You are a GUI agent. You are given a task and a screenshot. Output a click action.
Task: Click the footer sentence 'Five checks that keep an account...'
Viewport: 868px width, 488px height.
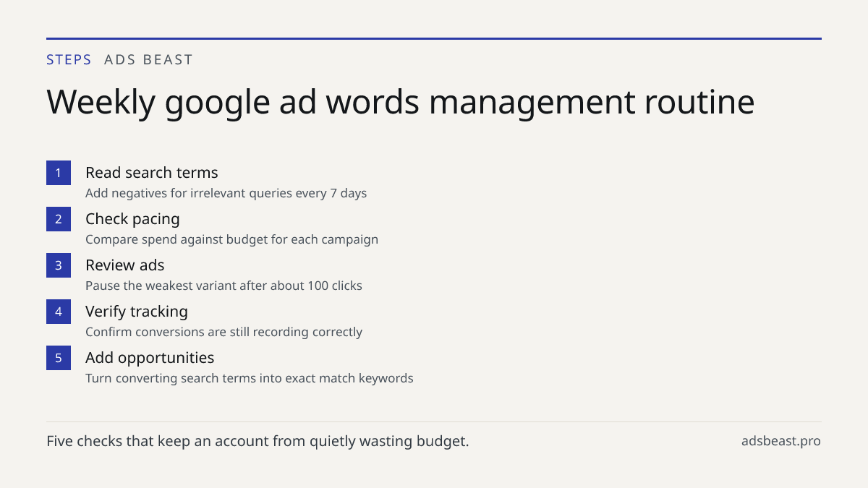258,441
